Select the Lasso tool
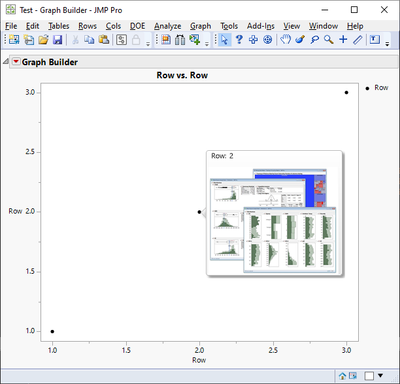 tap(314, 40)
